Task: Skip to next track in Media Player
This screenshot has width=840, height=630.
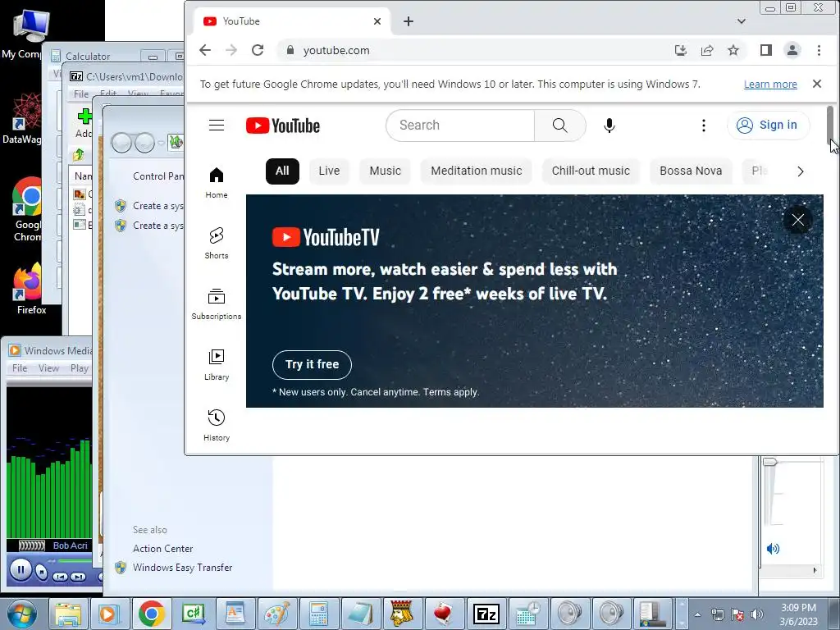Action: [78, 577]
